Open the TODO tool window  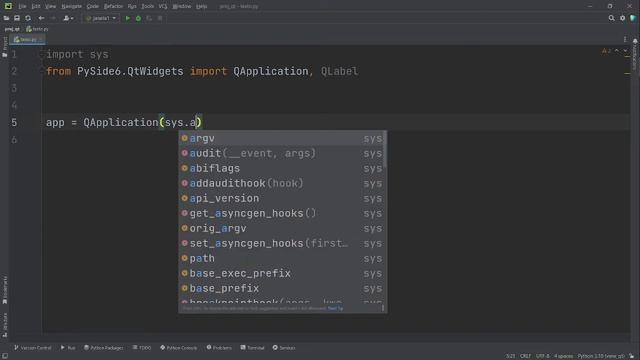(x=142, y=348)
